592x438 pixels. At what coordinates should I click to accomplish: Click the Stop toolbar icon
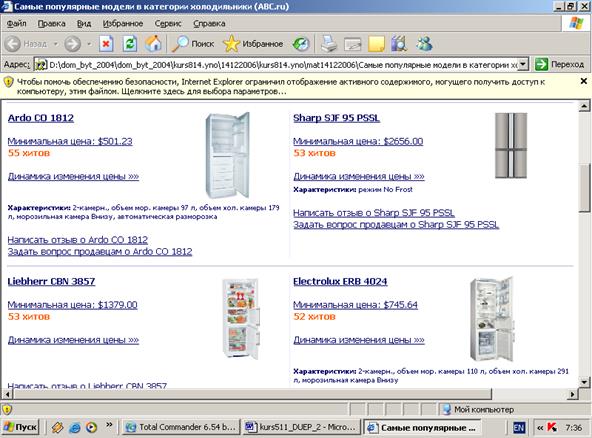point(106,44)
